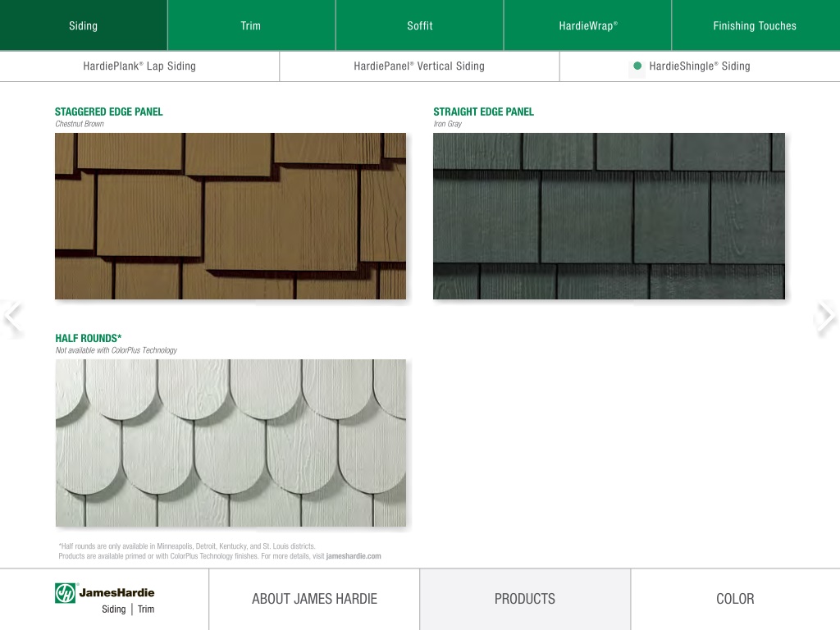This screenshot has width=840, height=630.
Task: View the Half Rounds shingle image
Action: point(231,442)
